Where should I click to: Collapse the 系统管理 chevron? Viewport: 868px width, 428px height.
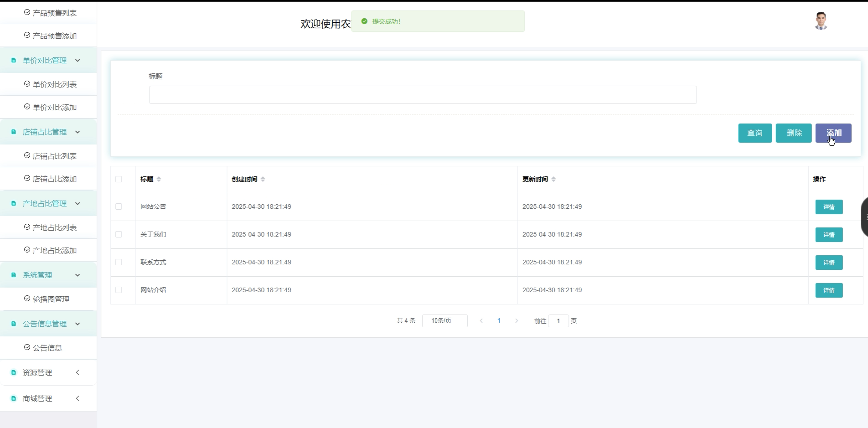coord(77,275)
